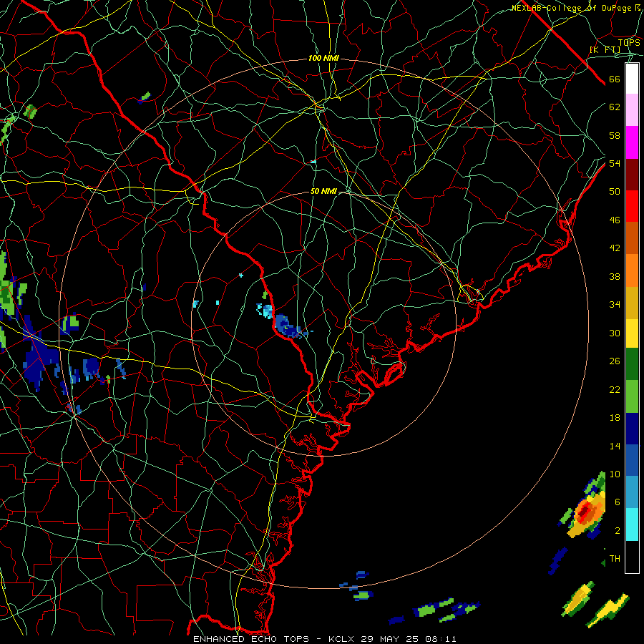Image resolution: width=644 pixels, height=644 pixels.
Task: Click the 22 legend value
Action: pyautogui.click(x=615, y=390)
